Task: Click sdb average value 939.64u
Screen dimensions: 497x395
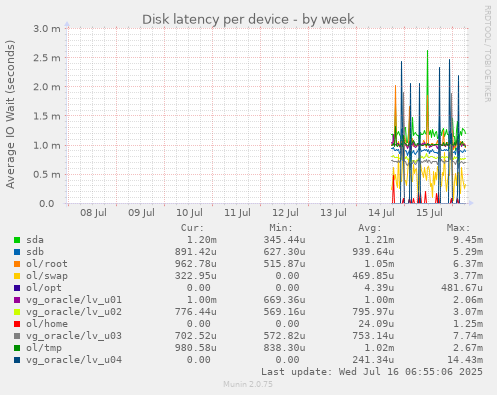Action: tap(373, 252)
